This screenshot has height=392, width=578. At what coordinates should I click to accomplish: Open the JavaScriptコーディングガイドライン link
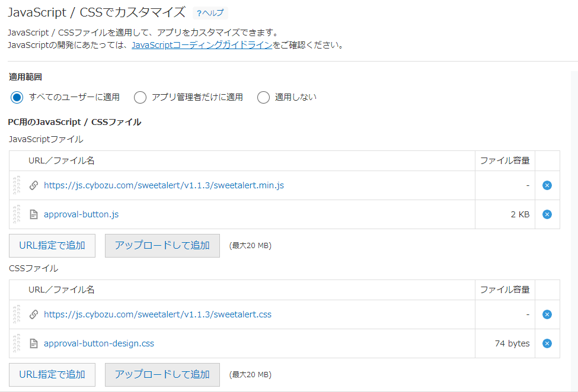202,45
